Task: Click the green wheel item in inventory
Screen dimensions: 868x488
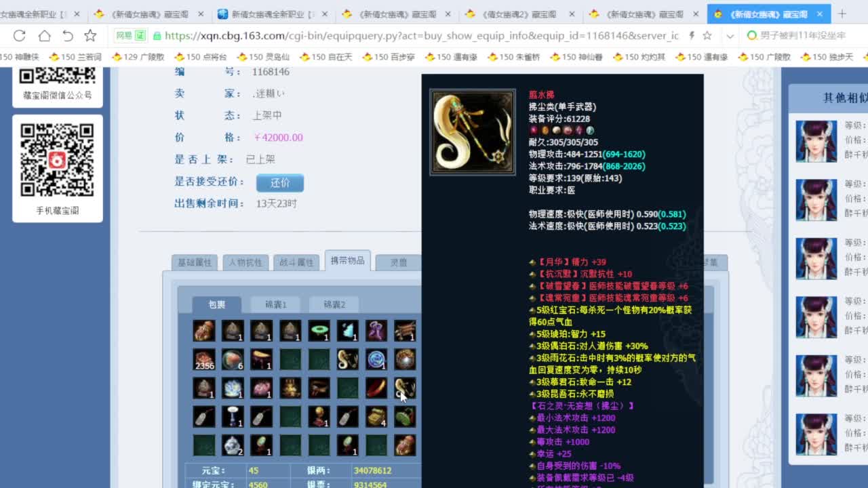Action: tap(319, 330)
